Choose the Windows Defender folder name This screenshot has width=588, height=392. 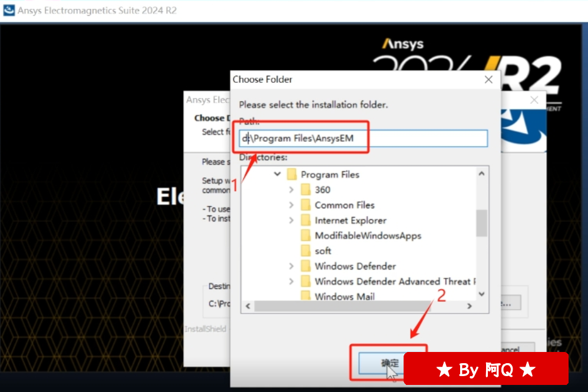pyautogui.click(x=355, y=266)
